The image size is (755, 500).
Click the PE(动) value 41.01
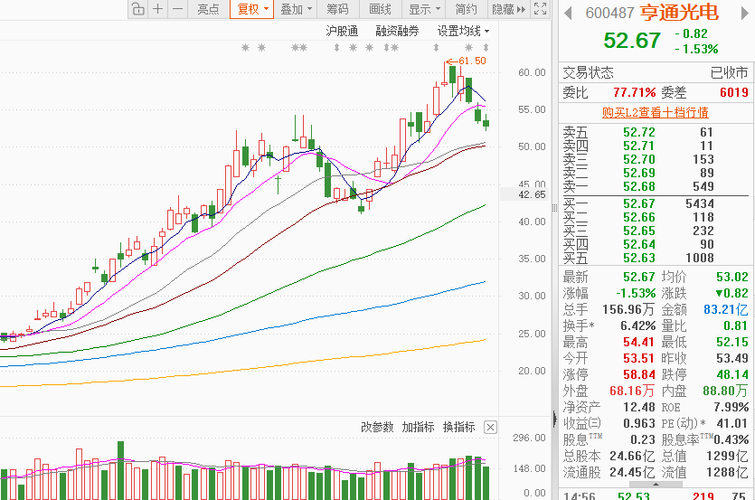pyautogui.click(x=732, y=423)
